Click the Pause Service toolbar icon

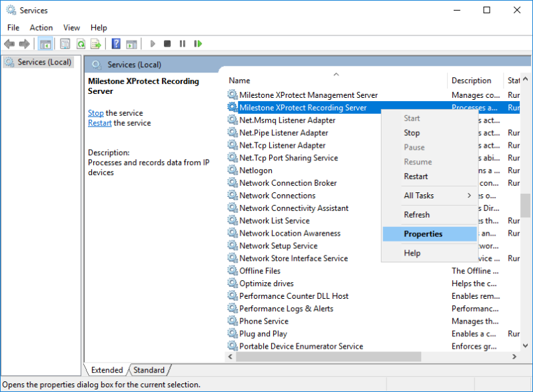click(x=183, y=44)
